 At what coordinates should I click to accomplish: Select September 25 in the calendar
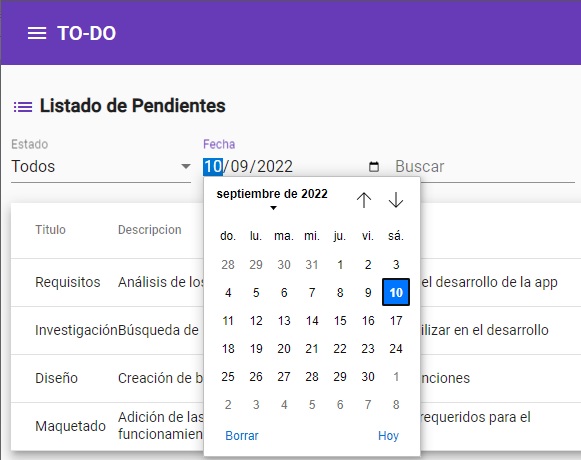[228, 377]
